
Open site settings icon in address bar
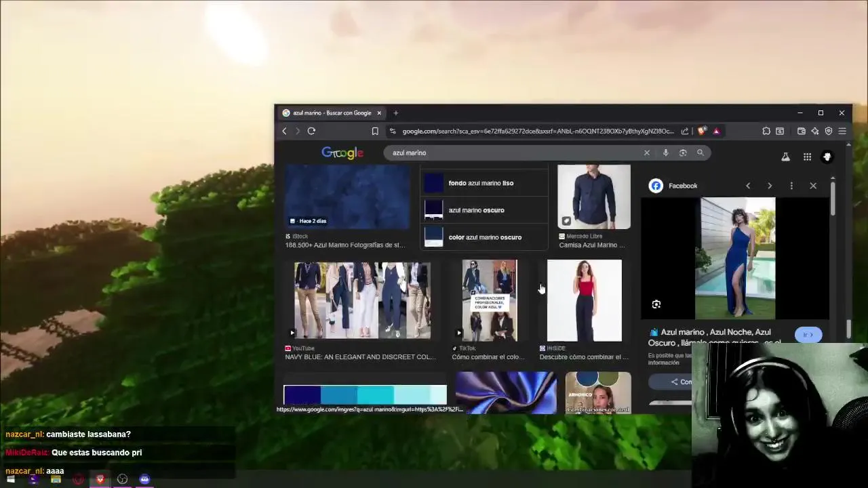pos(393,131)
